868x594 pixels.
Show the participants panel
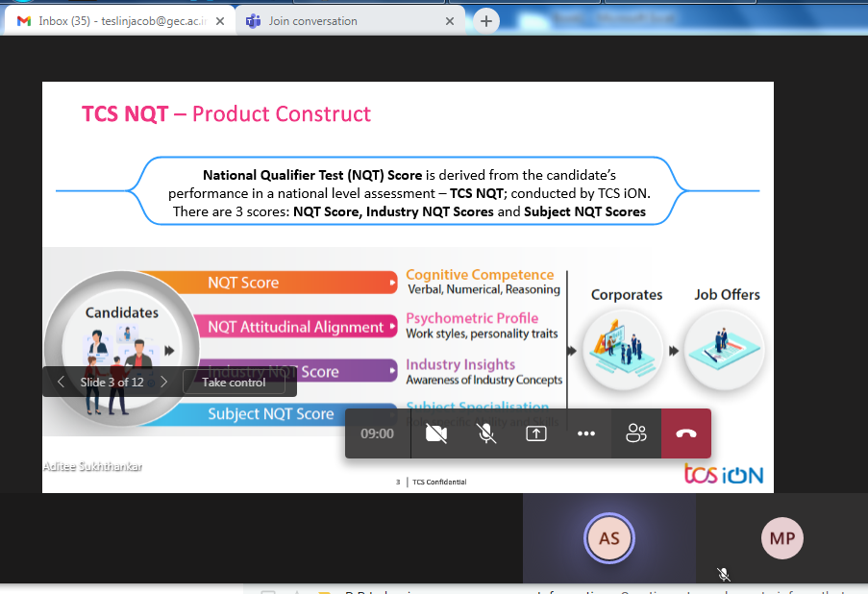tap(636, 433)
